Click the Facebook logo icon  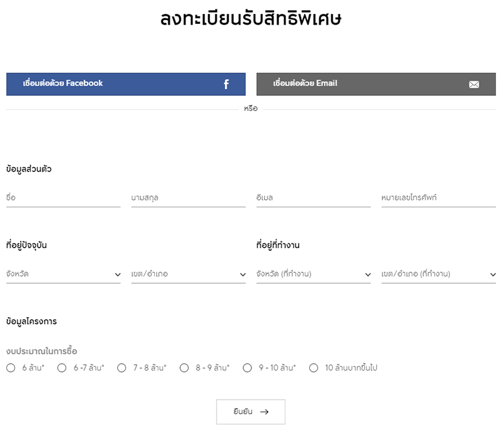tap(227, 84)
